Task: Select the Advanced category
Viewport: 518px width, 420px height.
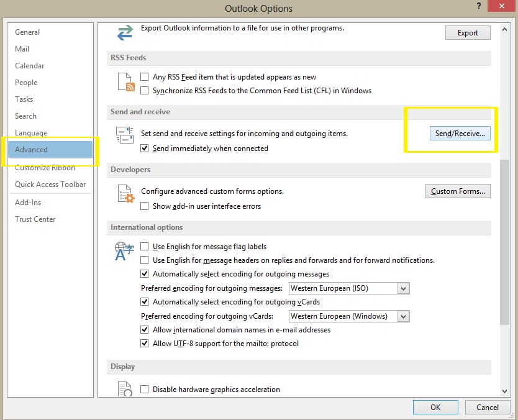Action: click(50, 150)
